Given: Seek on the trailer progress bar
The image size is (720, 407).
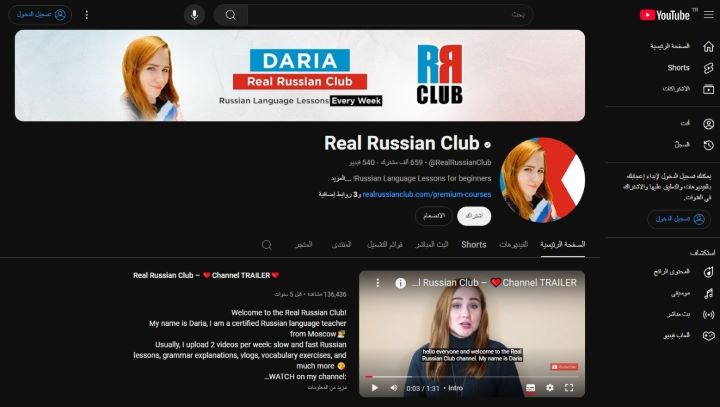Looking at the screenshot, I should click(x=472, y=377).
